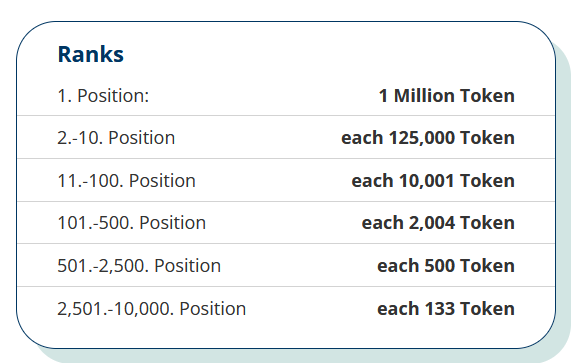This screenshot has height=363, width=583.
Task: Click the Ranks heading
Action: (91, 54)
